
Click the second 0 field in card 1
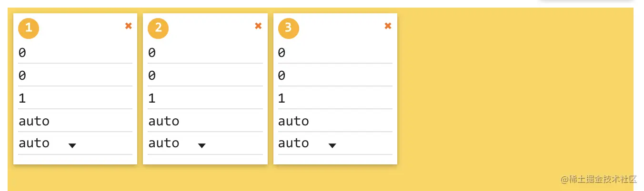point(75,76)
